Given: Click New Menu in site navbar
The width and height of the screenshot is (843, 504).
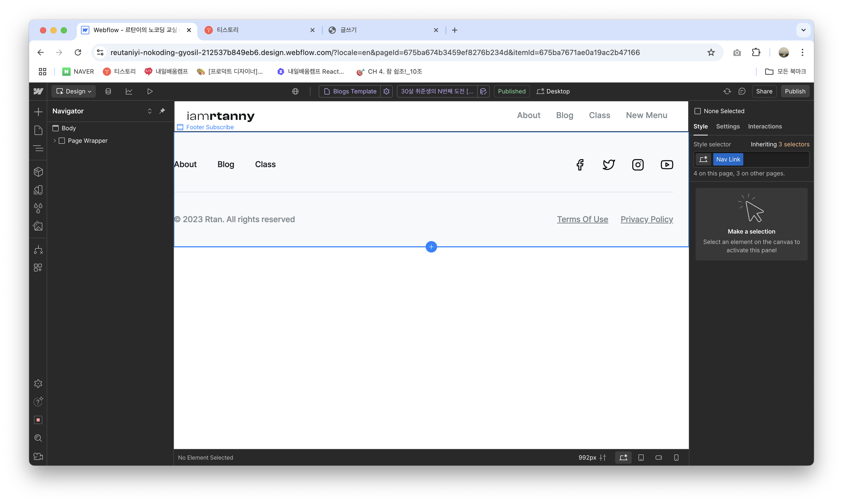Looking at the screenshot, I should [x=646, y=115].
